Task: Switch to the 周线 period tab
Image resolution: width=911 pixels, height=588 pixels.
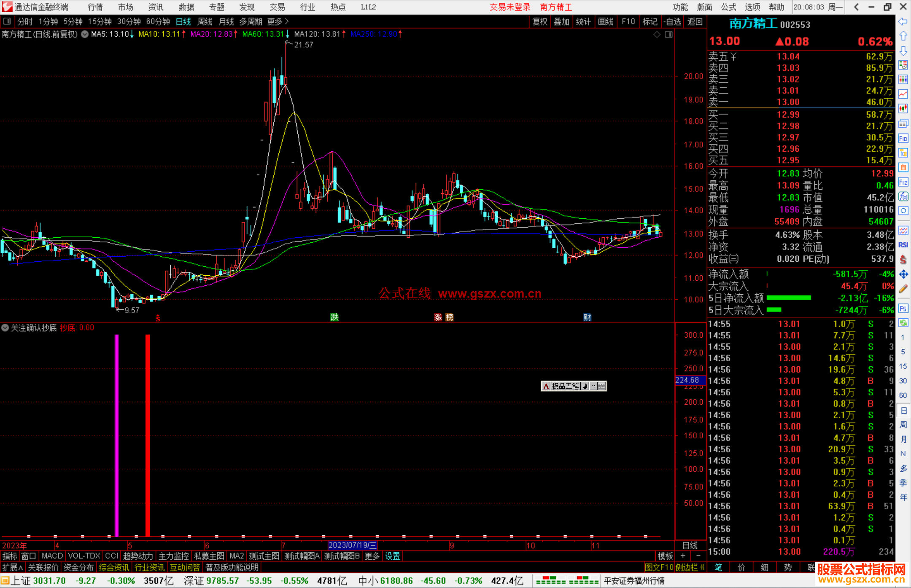Action: coord(205,21)
